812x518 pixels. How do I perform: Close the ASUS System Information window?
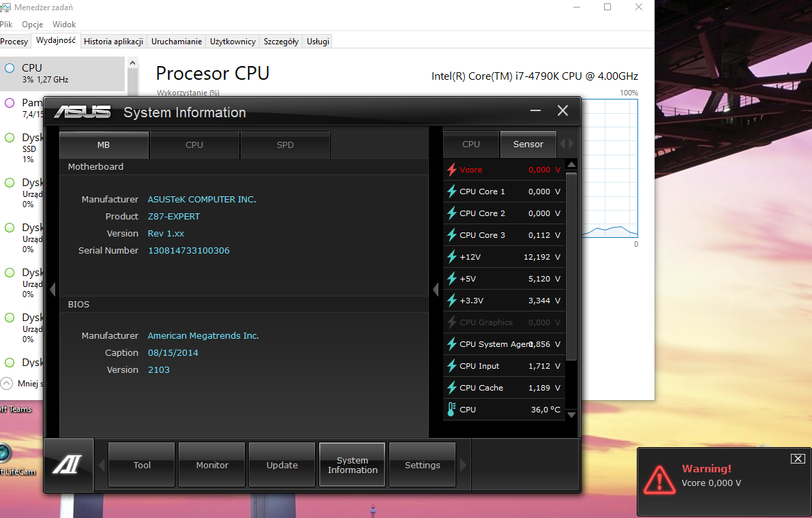point(562,110)
